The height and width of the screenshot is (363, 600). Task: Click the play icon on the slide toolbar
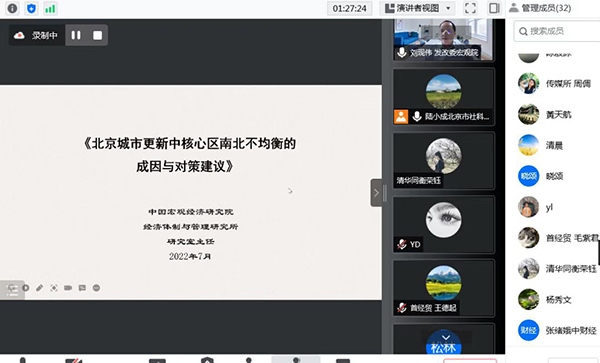pos(26,288)
